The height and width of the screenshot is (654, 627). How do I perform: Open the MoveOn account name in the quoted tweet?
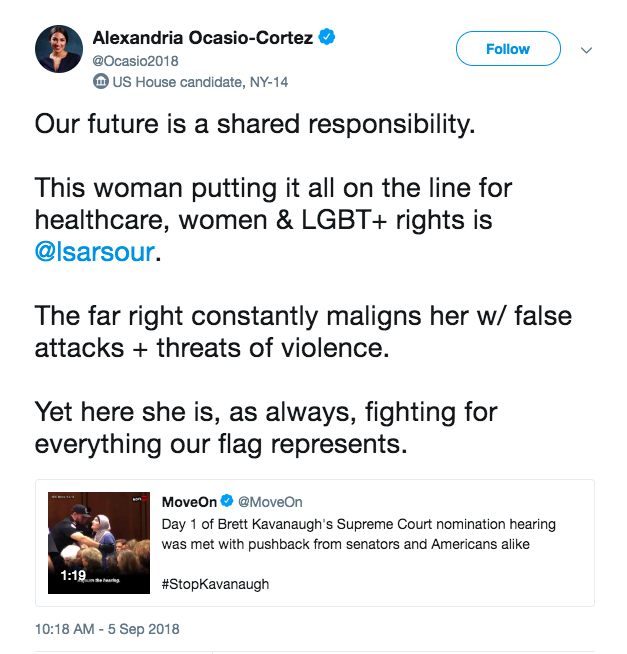pos(187,501)
